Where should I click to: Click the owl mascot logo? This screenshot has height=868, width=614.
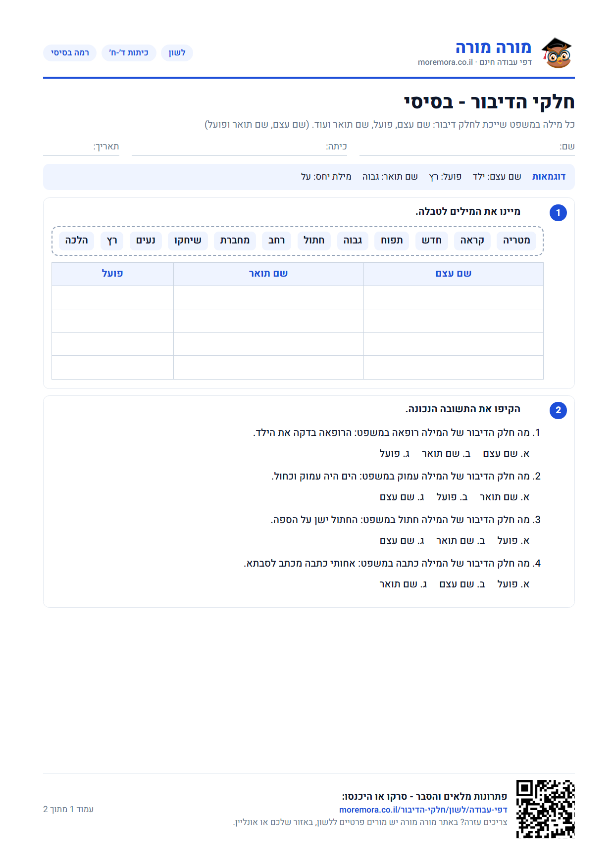click(x=557, y=52)
